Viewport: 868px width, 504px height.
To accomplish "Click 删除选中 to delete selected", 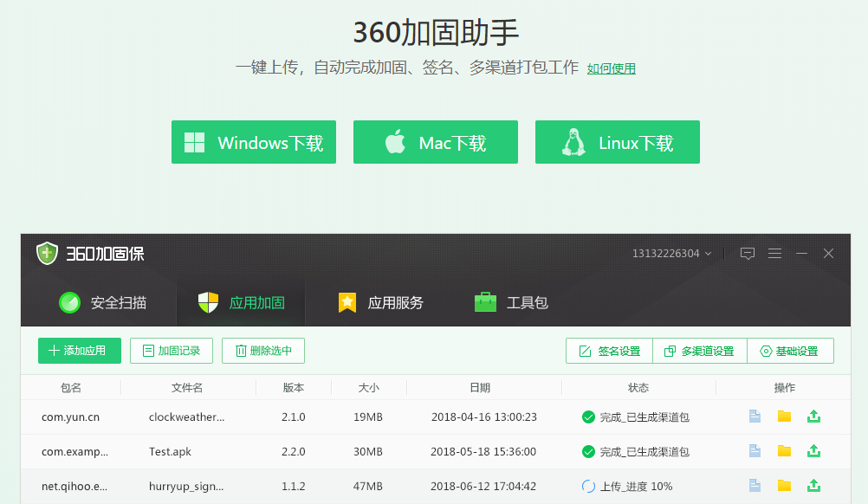I will (x=263, y=351).
